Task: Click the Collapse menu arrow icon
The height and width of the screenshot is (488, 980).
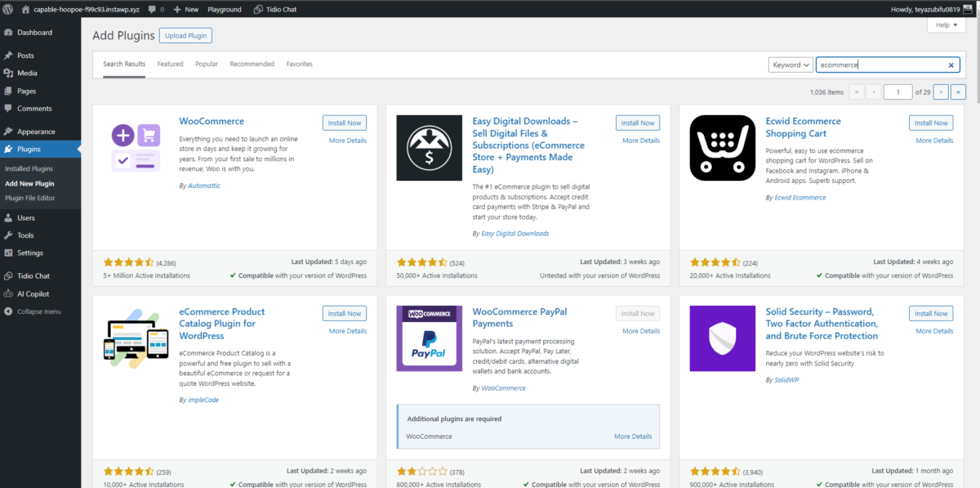Action: point(8,311)
